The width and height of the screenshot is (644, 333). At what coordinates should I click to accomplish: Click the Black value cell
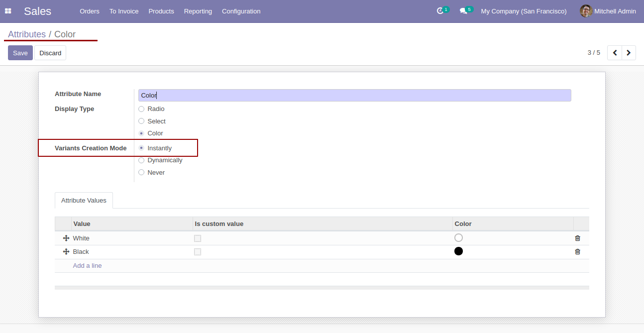click(x=132, y=252)
